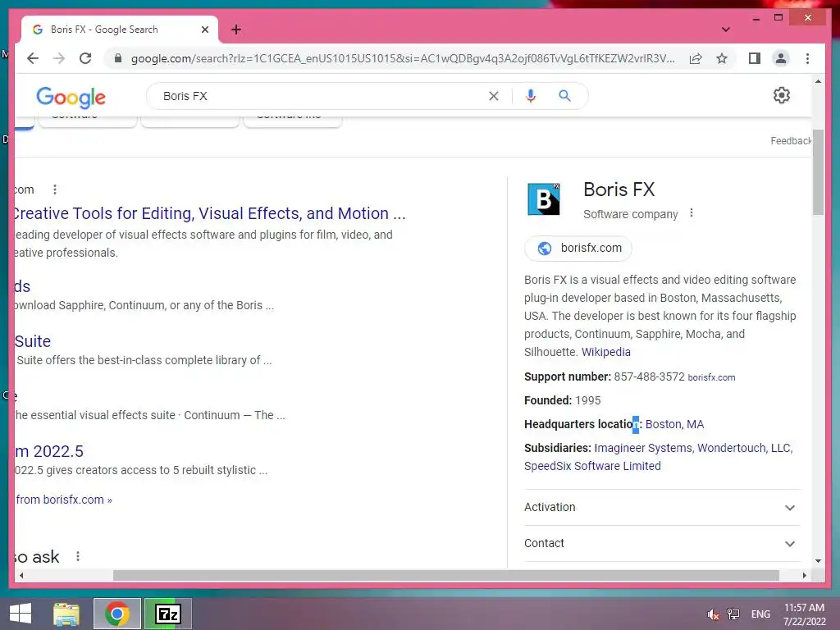Image resolution: width=840 pixels, height=630 pixels.
Task: Open a new tab with the plus button
Action: point(236,30)
